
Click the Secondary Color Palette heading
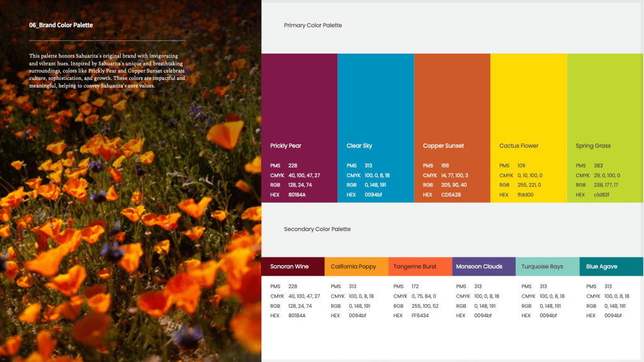click(317, 229)
